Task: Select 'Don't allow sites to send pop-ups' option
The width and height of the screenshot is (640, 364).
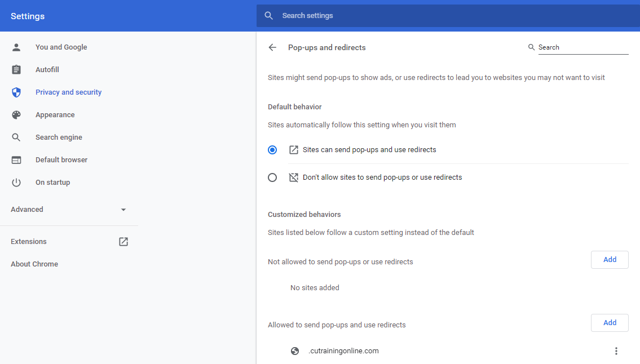Action: [x=272, y=177]
